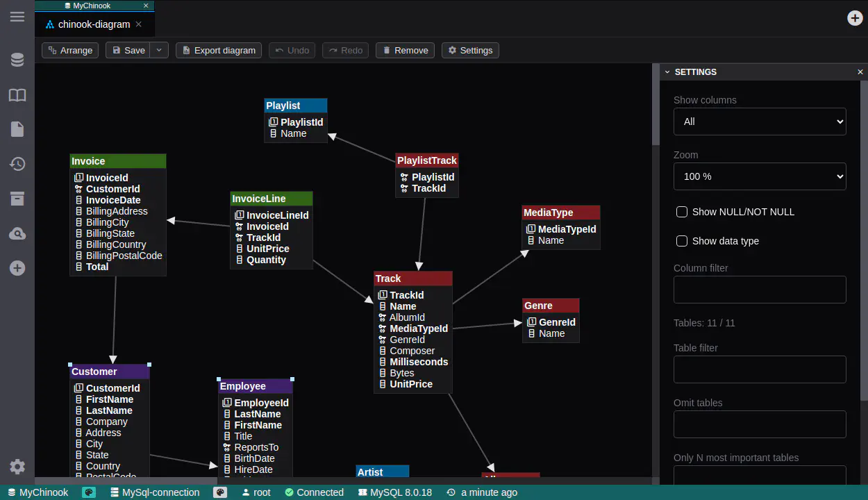The height and width of the screenshot is (500, 868).
Task: Open the database connections sidebar icon
Action: (x=17, y=60)
